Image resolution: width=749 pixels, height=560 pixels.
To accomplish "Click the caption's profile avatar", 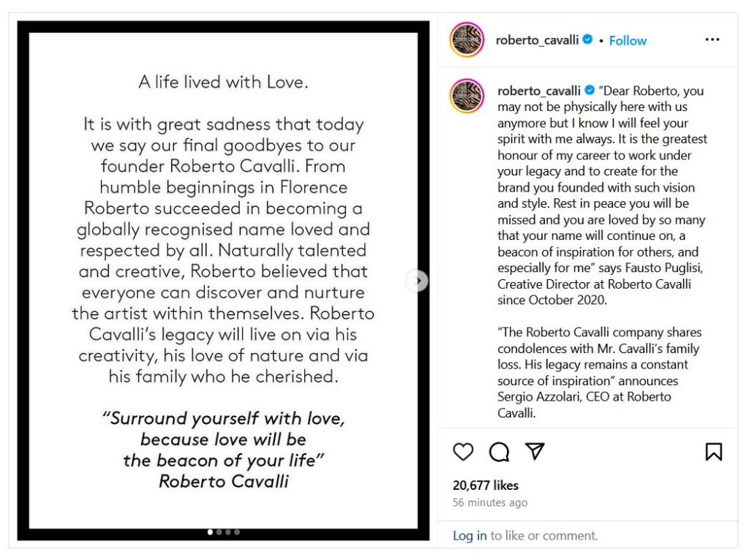I will 467,96.
